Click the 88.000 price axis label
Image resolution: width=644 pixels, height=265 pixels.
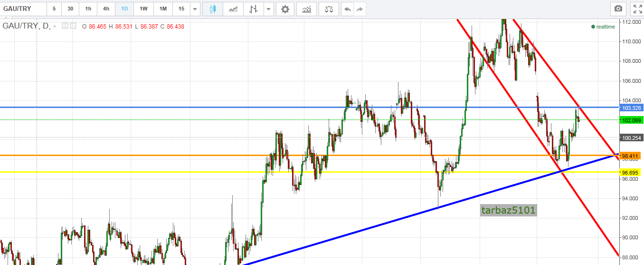pos(631,257)
